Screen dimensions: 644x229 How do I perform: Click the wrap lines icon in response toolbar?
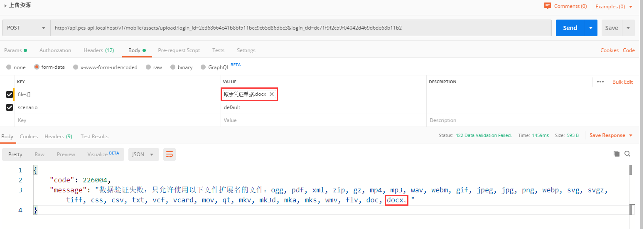pos(170,154)
